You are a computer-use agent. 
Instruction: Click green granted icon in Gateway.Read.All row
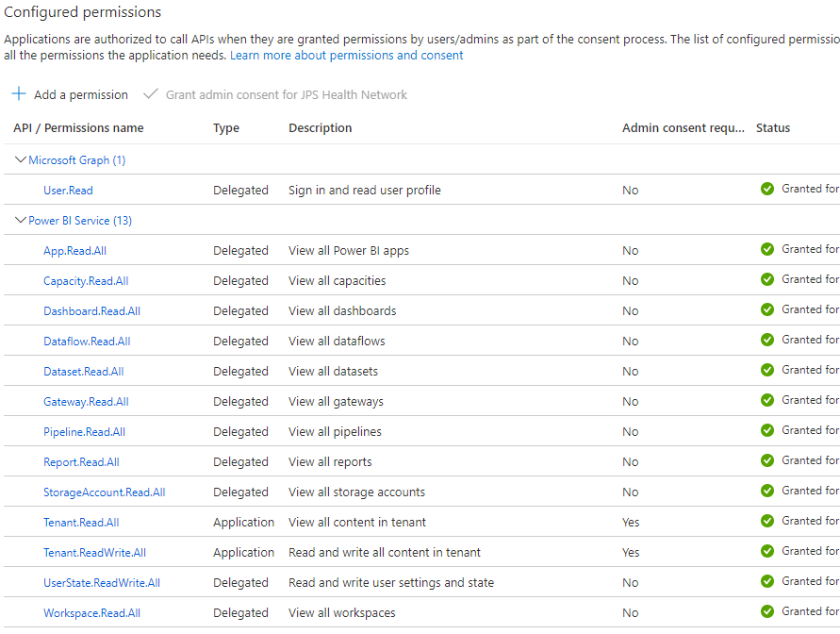[x=767, y=400]
